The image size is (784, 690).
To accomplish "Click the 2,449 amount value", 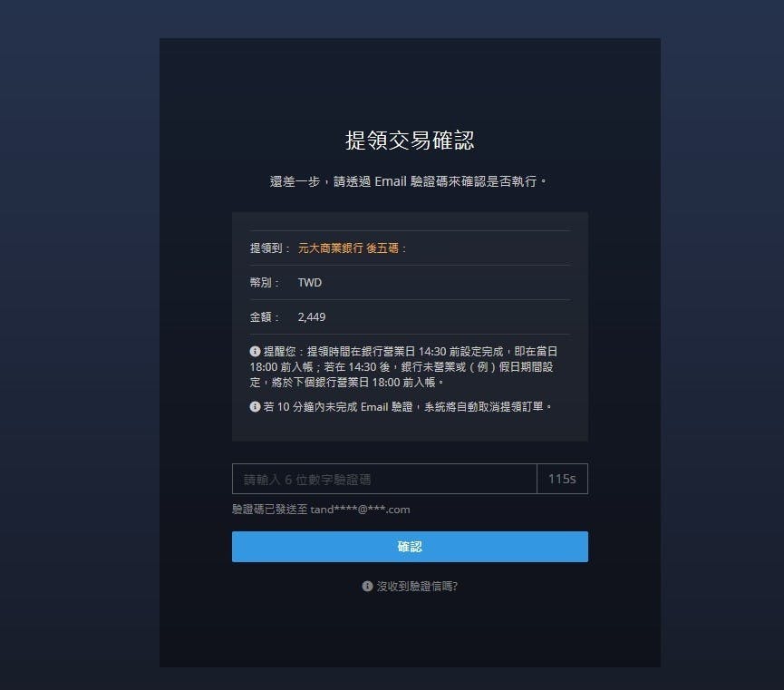I will (312, 317).
